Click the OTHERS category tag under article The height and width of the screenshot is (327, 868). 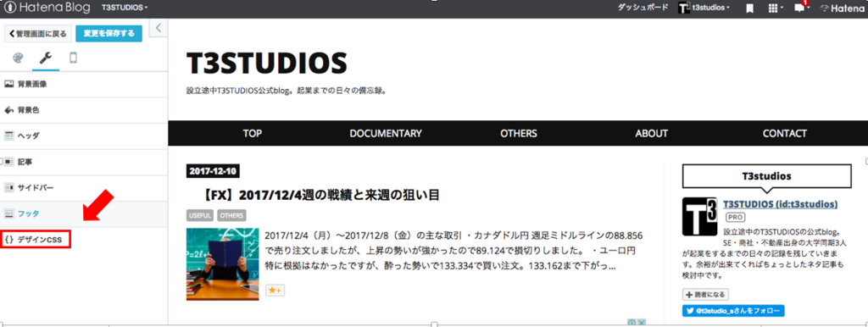(x=231, y=216)
